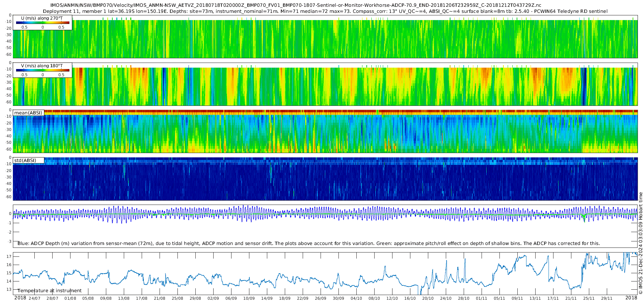Pick the 21/11 date tick
Viewport: 644px width, 304px height.
[x=571, y=298]
